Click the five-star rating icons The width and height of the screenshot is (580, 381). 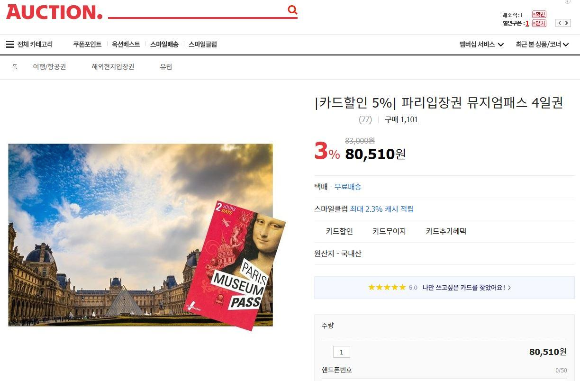[x=387, y=287]
